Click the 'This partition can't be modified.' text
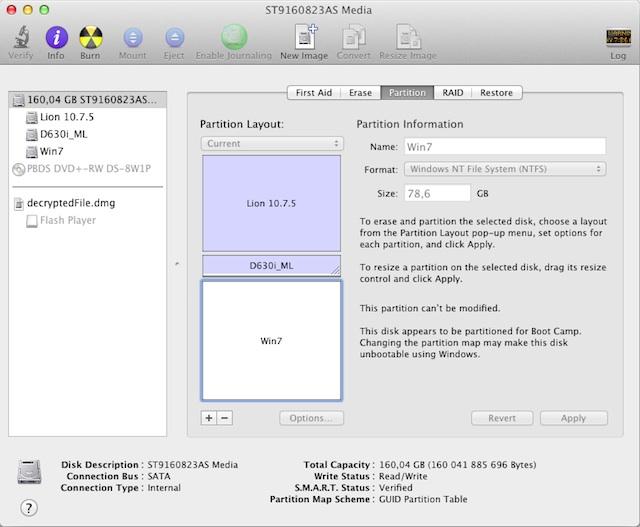Viewport: 640px width, 527px height. tap(430, 308)
